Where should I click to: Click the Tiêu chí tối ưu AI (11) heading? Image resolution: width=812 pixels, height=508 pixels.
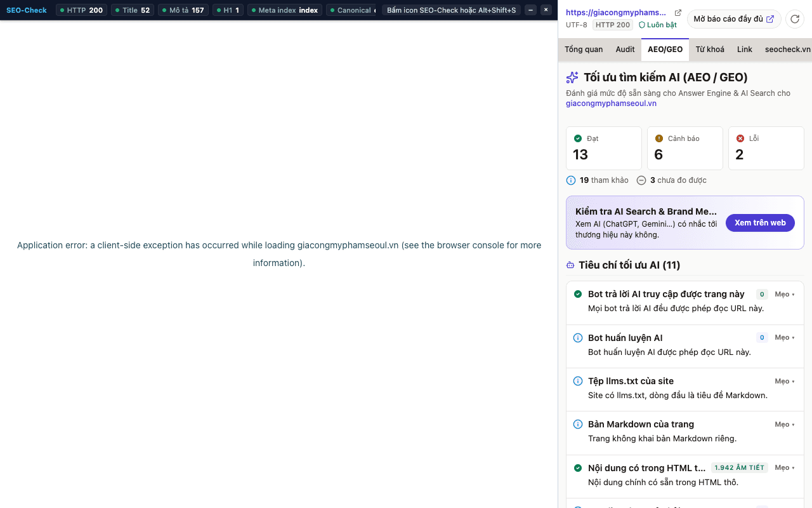[x=629, y=265]
